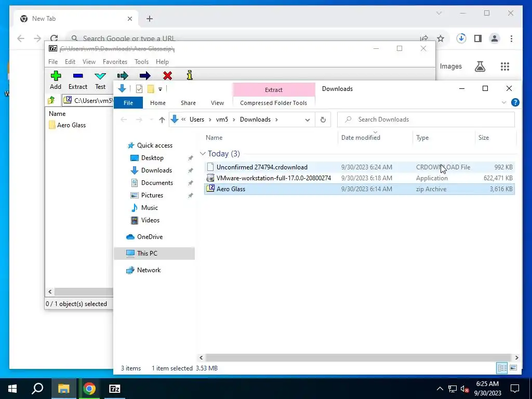Open the View menu in 7-Zip

(89, 62)
